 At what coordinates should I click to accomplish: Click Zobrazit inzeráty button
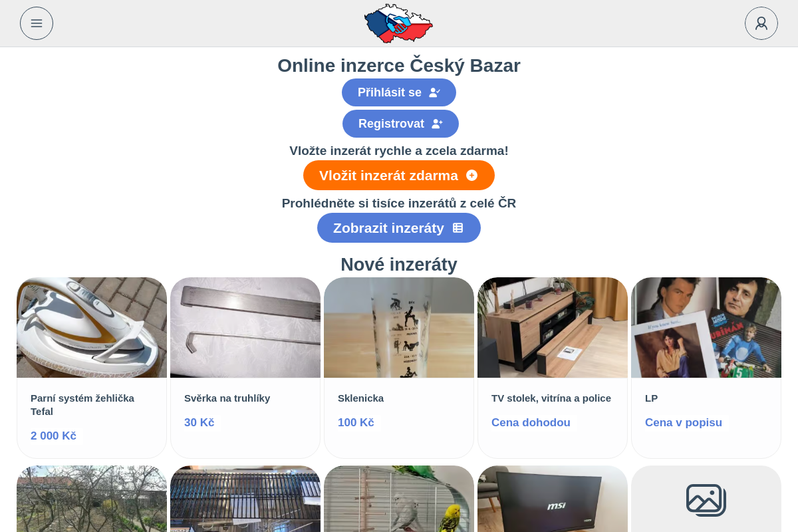pos(399,228)
